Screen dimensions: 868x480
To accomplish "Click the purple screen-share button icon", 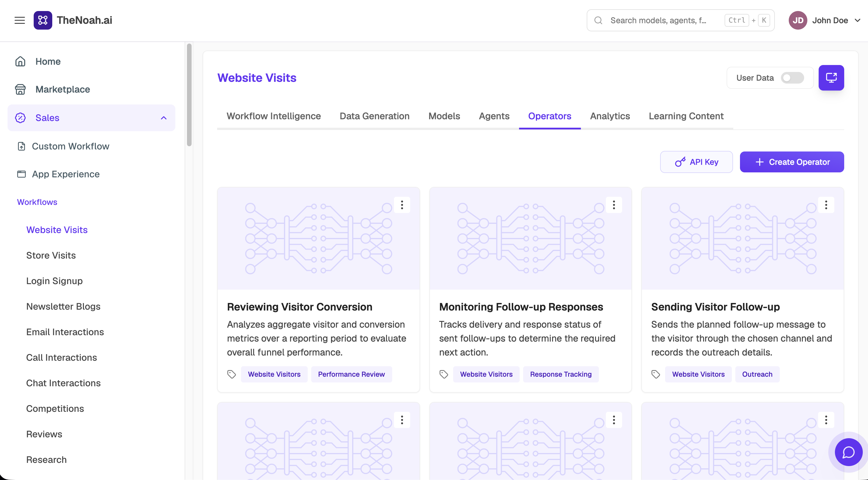I will coord(831,78).
